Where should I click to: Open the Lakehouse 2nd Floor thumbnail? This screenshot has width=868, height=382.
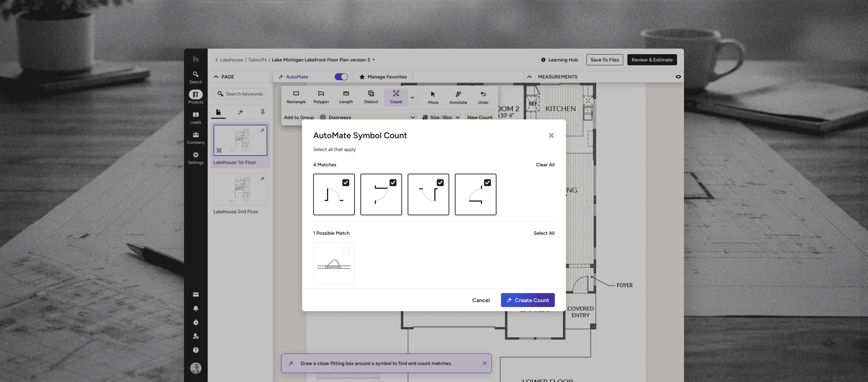(x=240, y=190)
